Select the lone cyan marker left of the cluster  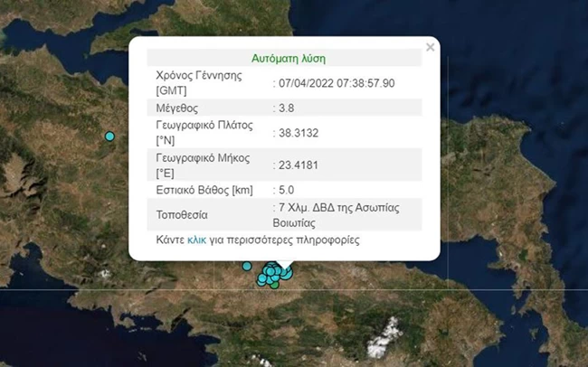point(247,266)
